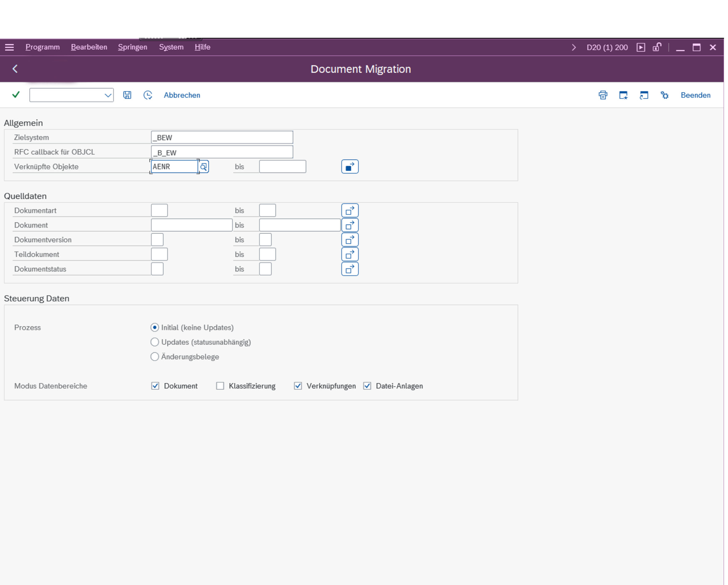The height and width of the screenshot is (585, 728).
Task: Open value help for Verknüpfte Objekte
Action: tap(204, 167)
